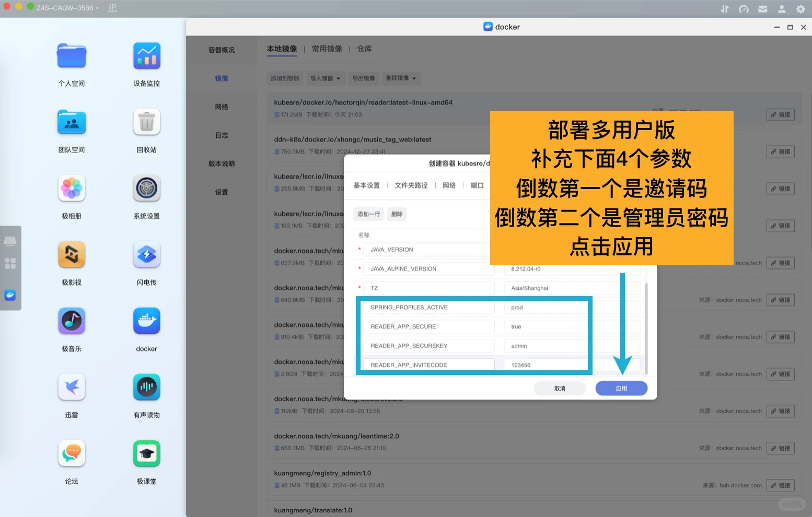Open the 有声读物 audiobook app
The image size is (812, 517).
tap(146, 387)
